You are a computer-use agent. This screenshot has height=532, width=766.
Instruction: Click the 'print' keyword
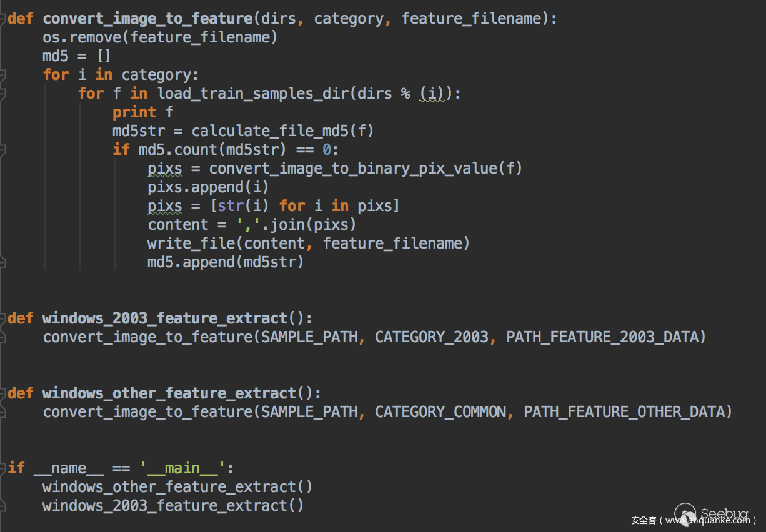134,112
